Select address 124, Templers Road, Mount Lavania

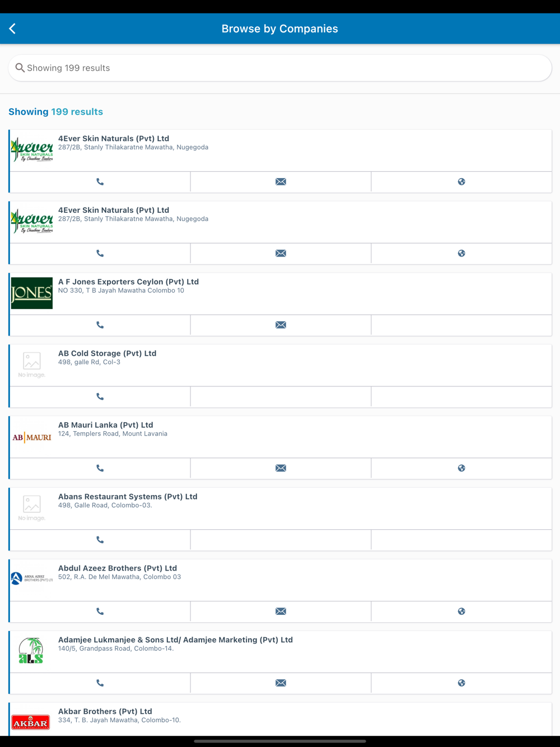click(113, 434)
